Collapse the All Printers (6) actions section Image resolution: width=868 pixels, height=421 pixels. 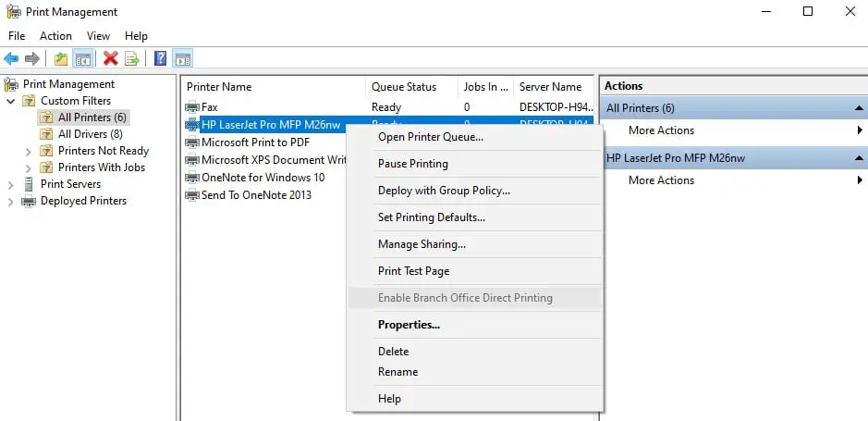point(859,108)
